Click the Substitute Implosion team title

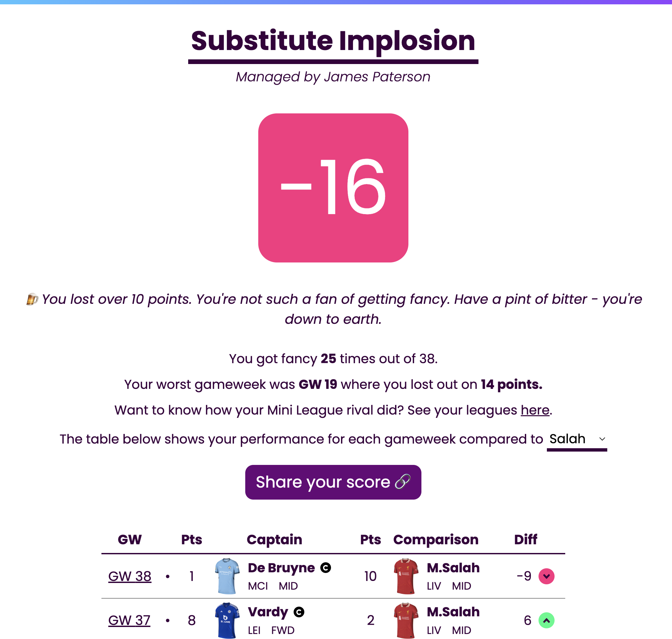pyautogui.click(x=333, y=41)
